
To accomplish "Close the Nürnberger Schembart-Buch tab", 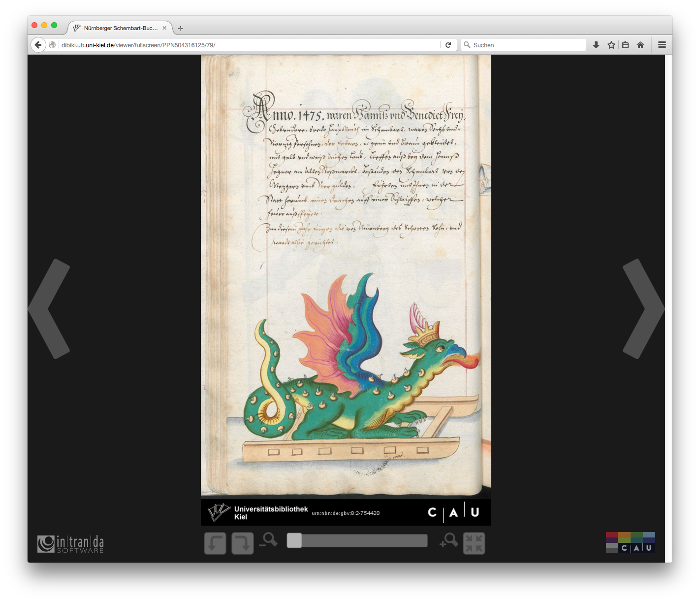I will 164,28.
